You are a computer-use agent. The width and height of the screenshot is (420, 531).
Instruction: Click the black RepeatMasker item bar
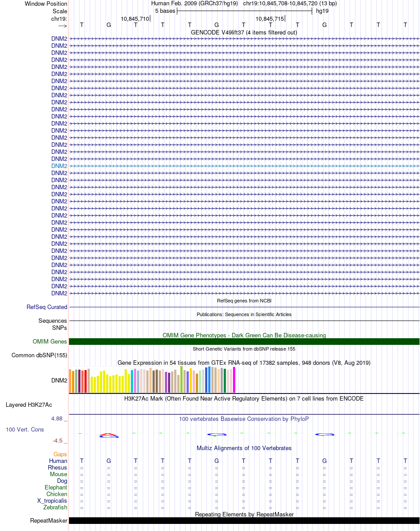pos(244,521)
